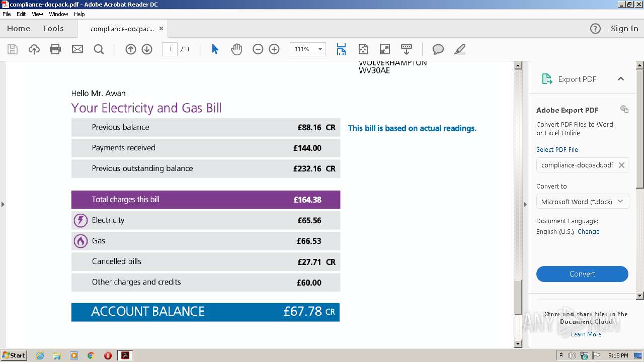This screenshot has width=644, height=362.
Task: Click the Save file icon
Action: [x=13, y=49]
